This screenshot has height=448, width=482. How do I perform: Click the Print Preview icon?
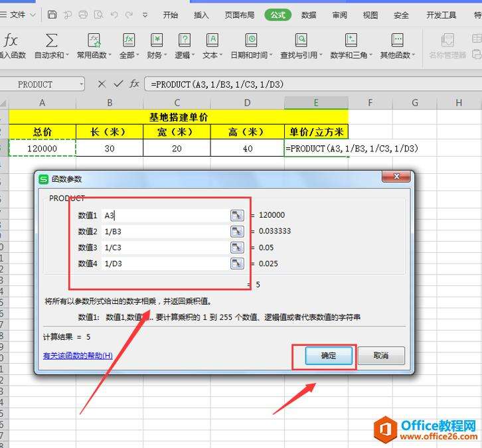coord(98,15)
